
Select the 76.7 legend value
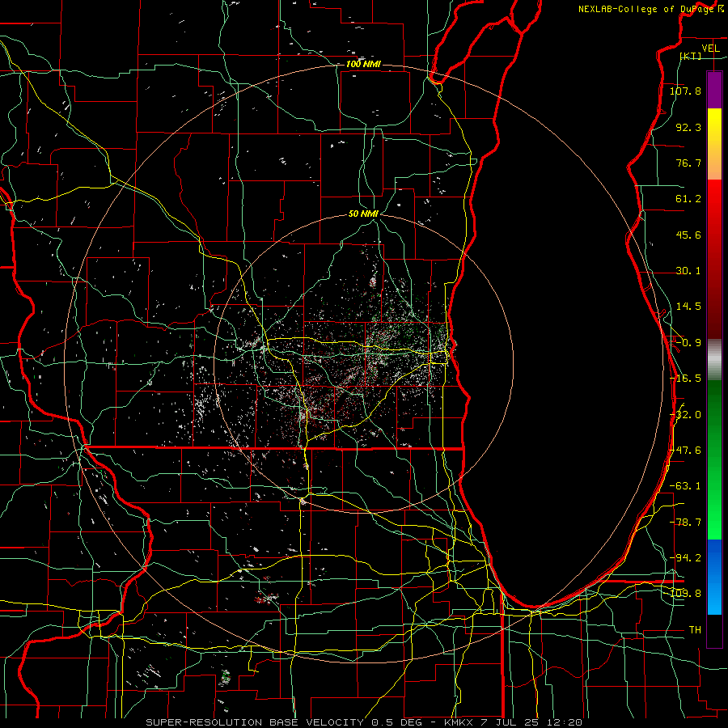(688, 163)
